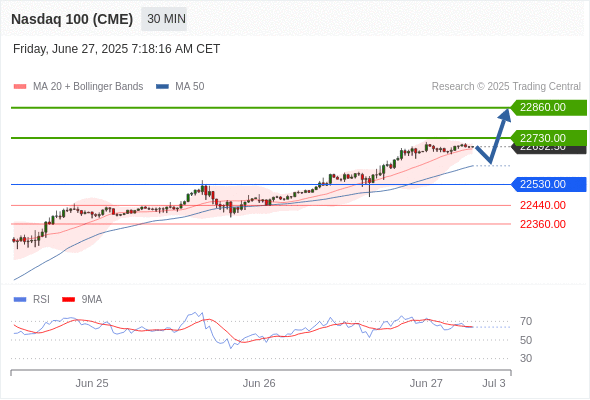This screenshot has height=400, width=590.
Task: Select the 22860.00 resistance price tag
Action: coord(549,108)
